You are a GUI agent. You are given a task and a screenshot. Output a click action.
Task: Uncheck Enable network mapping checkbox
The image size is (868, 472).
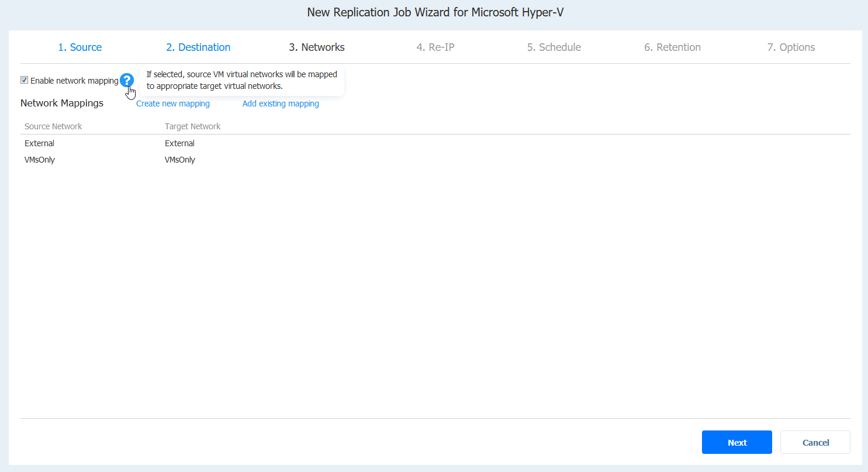click(24, 80)
